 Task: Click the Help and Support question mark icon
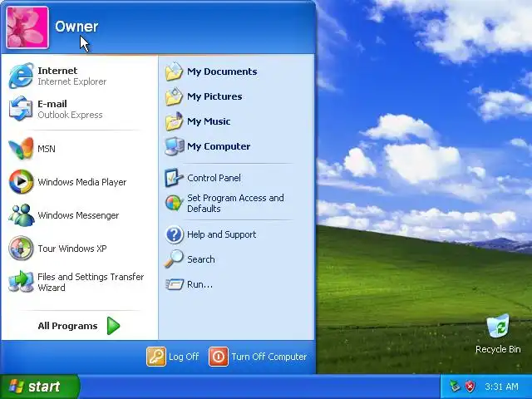[174, 234]
